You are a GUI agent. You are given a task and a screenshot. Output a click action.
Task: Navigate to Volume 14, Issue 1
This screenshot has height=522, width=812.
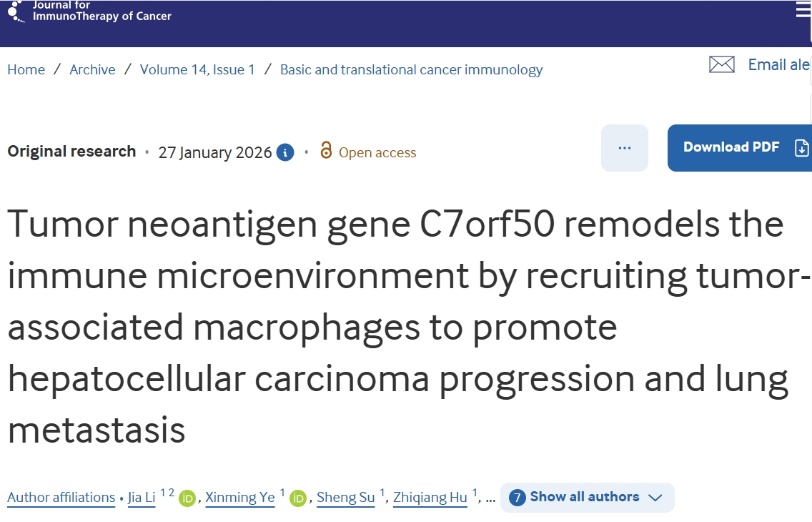197,69
